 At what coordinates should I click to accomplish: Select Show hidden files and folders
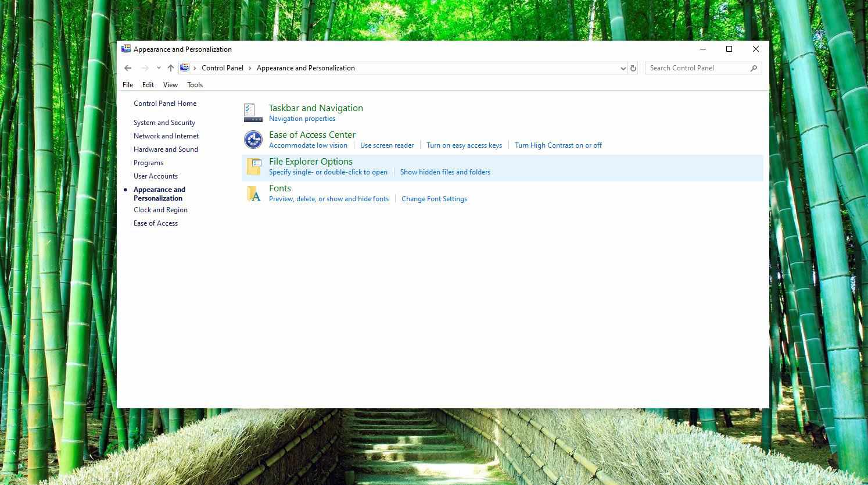(x=445, y=172)
